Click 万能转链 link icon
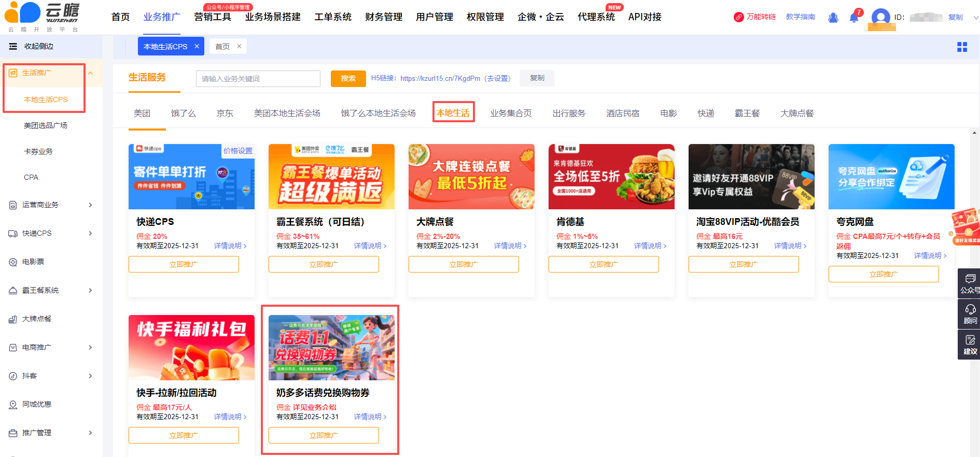 [x=738, y=17]
